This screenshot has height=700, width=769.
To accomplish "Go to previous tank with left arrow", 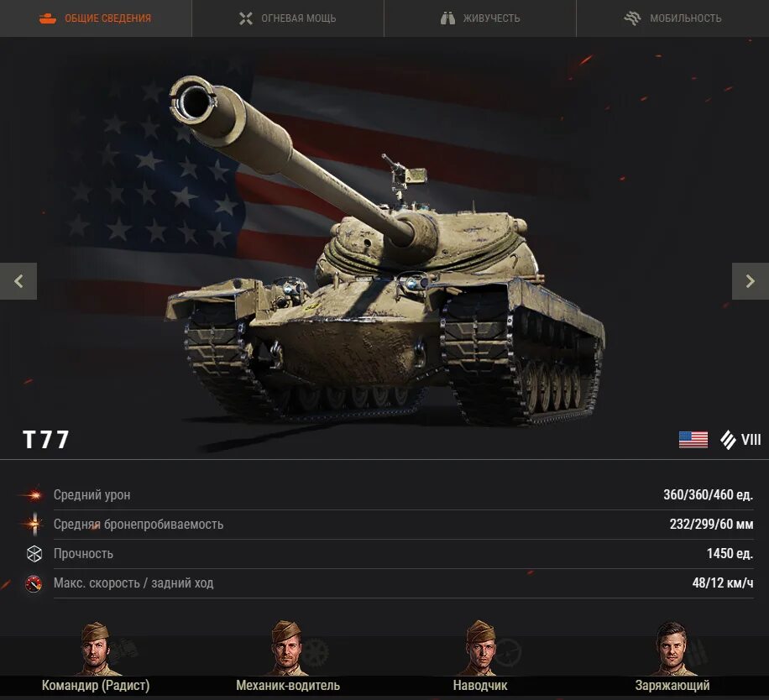I will pyautogui.click(x=18, y=281).
